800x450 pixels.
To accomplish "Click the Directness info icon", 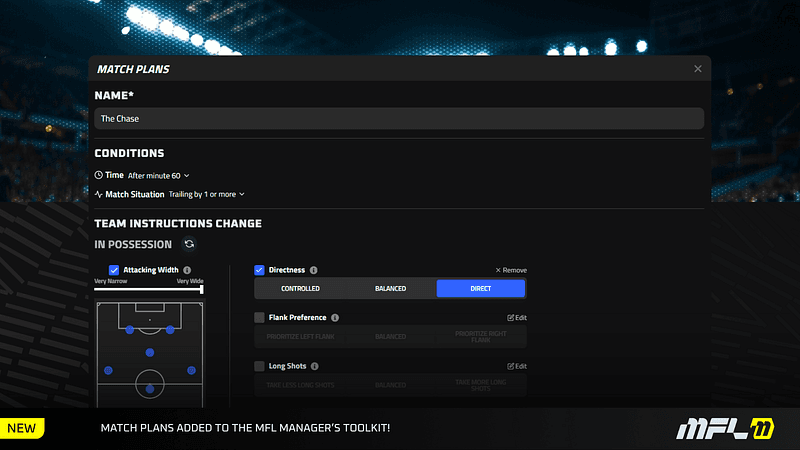I will pos(314,270).
